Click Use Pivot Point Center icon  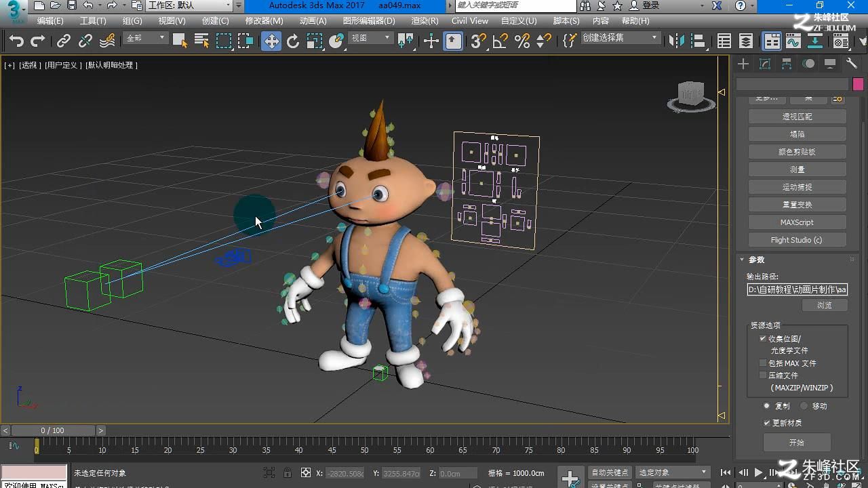(x=406, y=41)
